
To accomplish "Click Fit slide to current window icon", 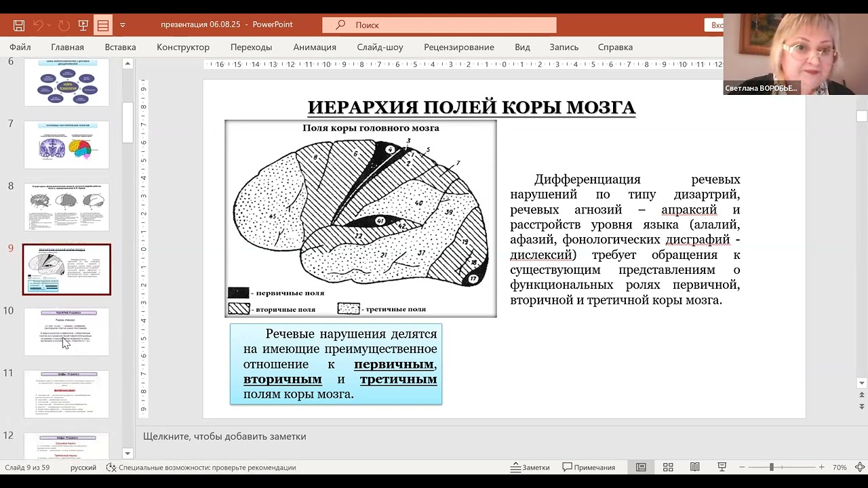I will (x=859, y=468).
